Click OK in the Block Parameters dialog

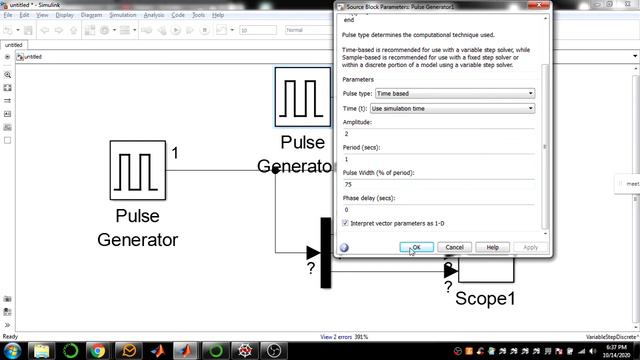click(x=417, y=247)
